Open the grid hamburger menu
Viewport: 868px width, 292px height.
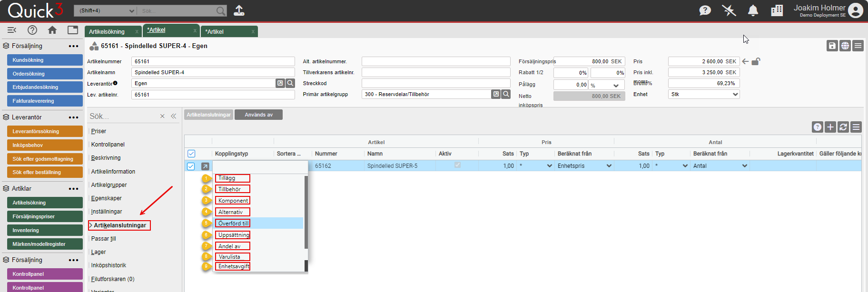(x=856, y=127)
